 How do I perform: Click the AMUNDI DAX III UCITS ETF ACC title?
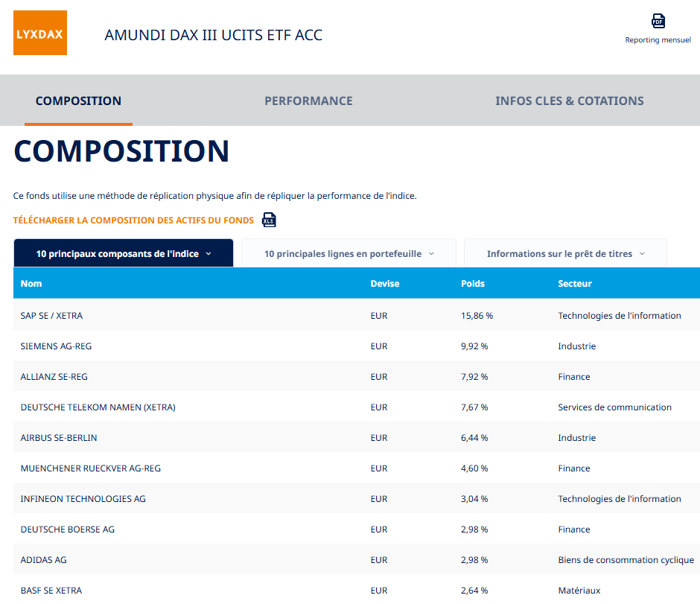point(214,35)
